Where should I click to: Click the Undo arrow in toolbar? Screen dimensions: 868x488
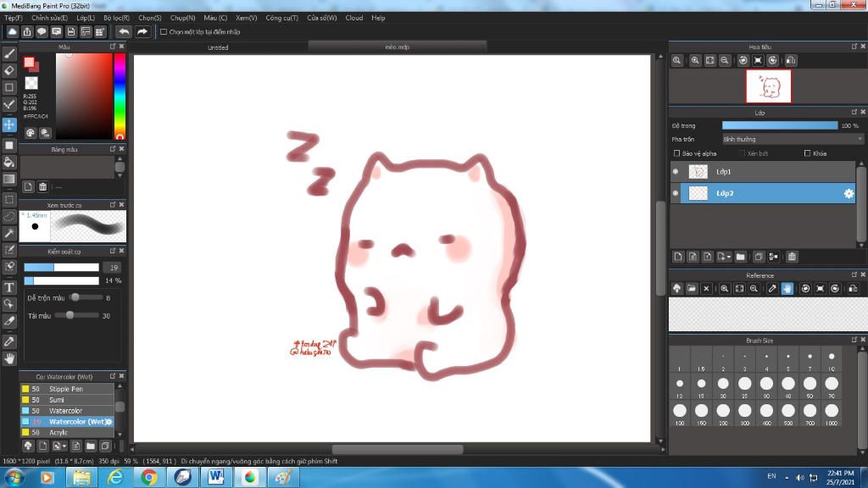pos(124,31)
